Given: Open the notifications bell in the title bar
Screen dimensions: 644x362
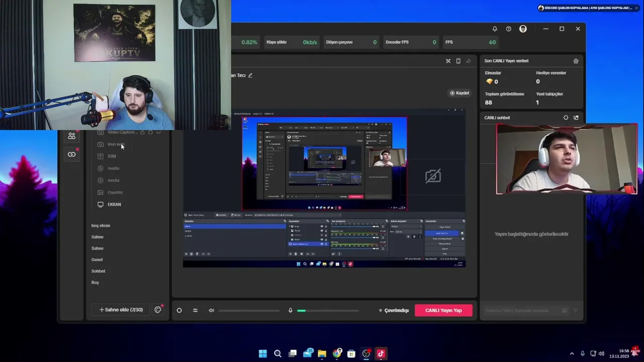Looking at the screenshot, I should (x=495, y=29).
